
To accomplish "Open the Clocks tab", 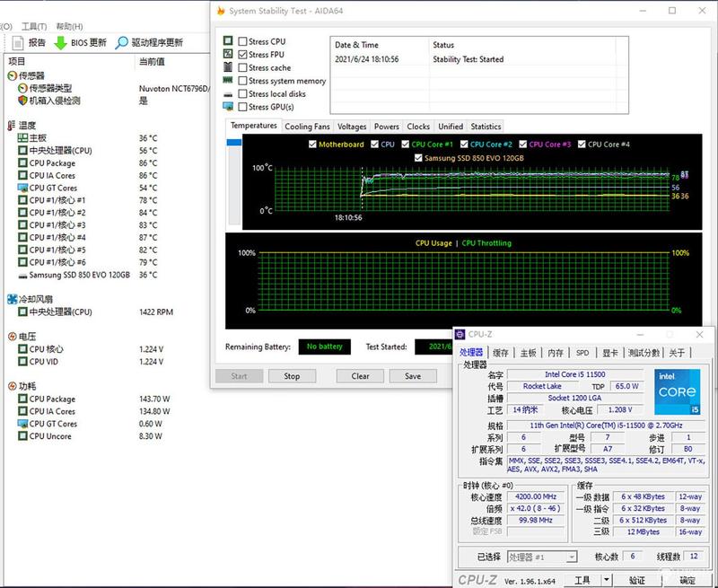I will pos(418,127).
